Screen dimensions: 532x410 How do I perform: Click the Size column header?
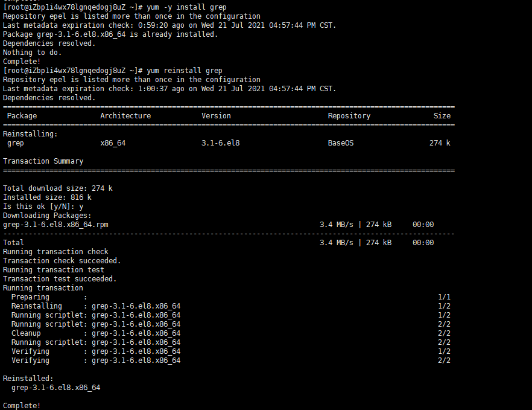click(442, 116)
